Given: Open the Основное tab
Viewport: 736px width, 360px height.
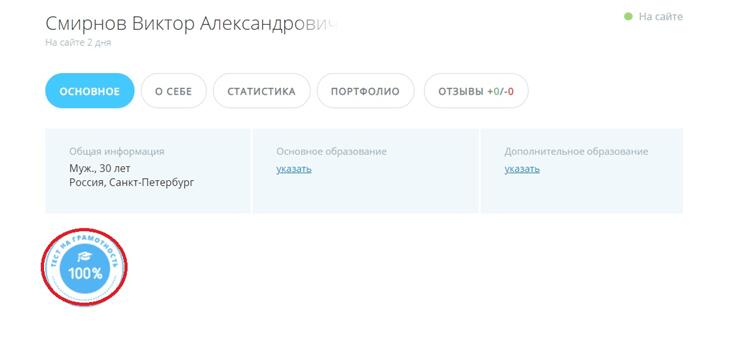Looking at the screenshot, I should point(90,91).
